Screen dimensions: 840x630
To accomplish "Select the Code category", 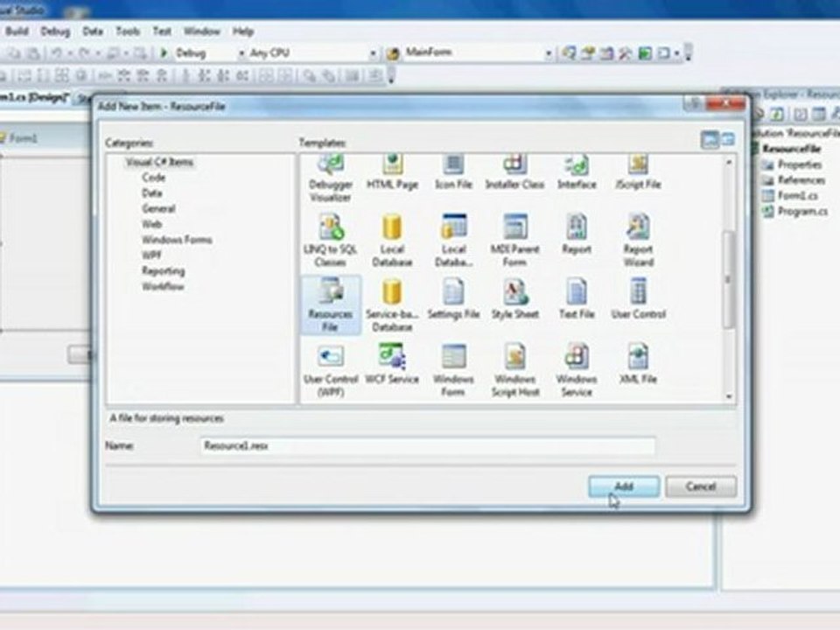I will [x=153, y=178].
